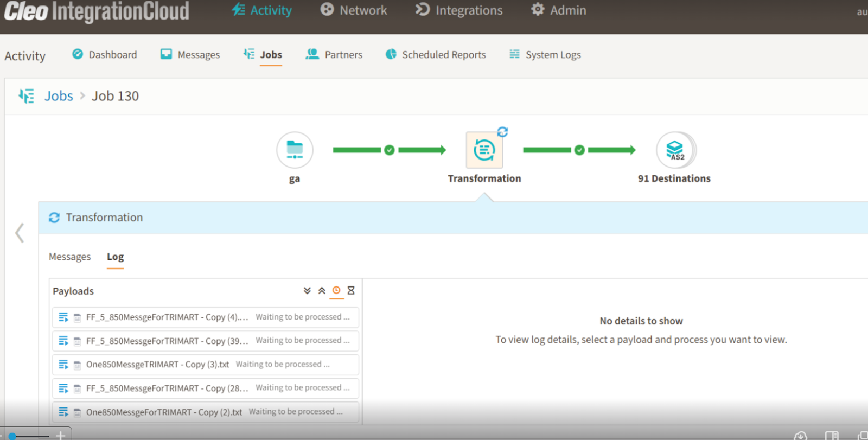868x440 pixels.
Task: Click the 91 Destinations label
Action: tap(674, 178)
